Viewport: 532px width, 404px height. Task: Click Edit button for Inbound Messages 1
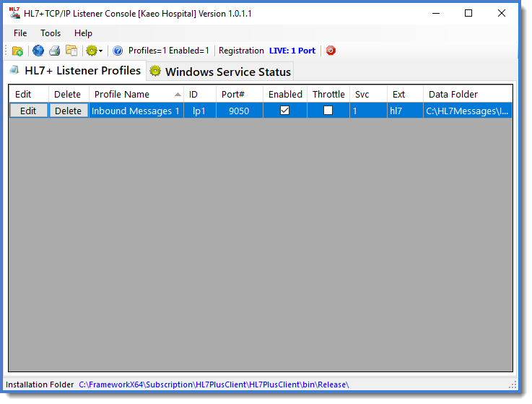tap(28, 111)
